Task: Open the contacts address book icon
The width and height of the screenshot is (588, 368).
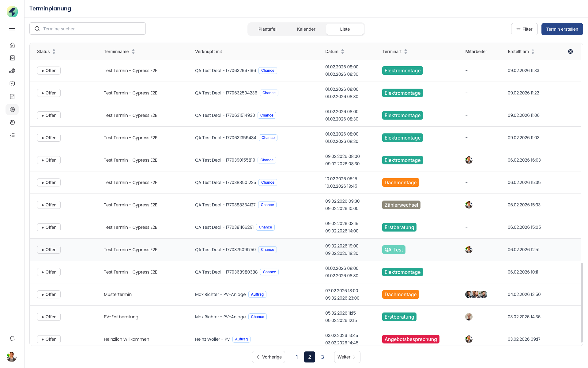Action: point(12,58)
